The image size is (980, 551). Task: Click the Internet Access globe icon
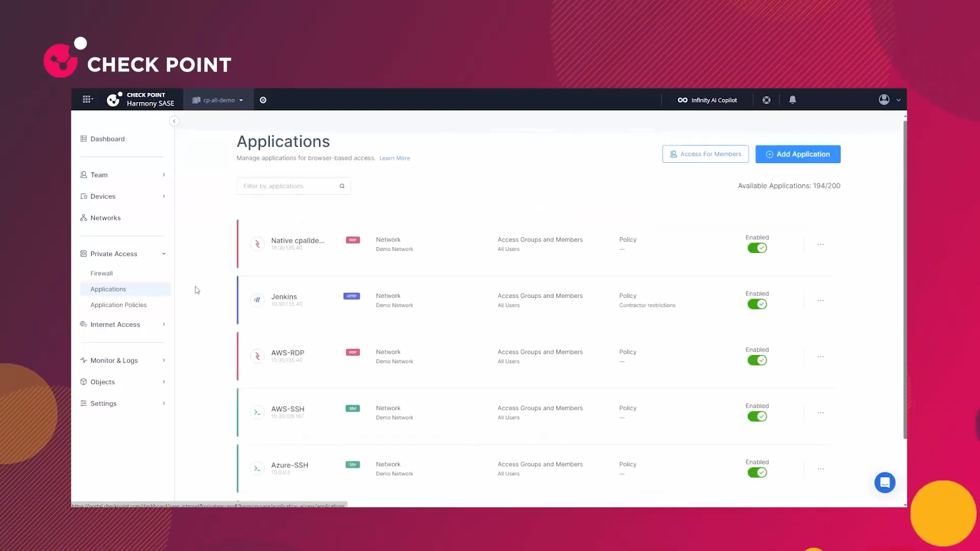click(84, 324)
